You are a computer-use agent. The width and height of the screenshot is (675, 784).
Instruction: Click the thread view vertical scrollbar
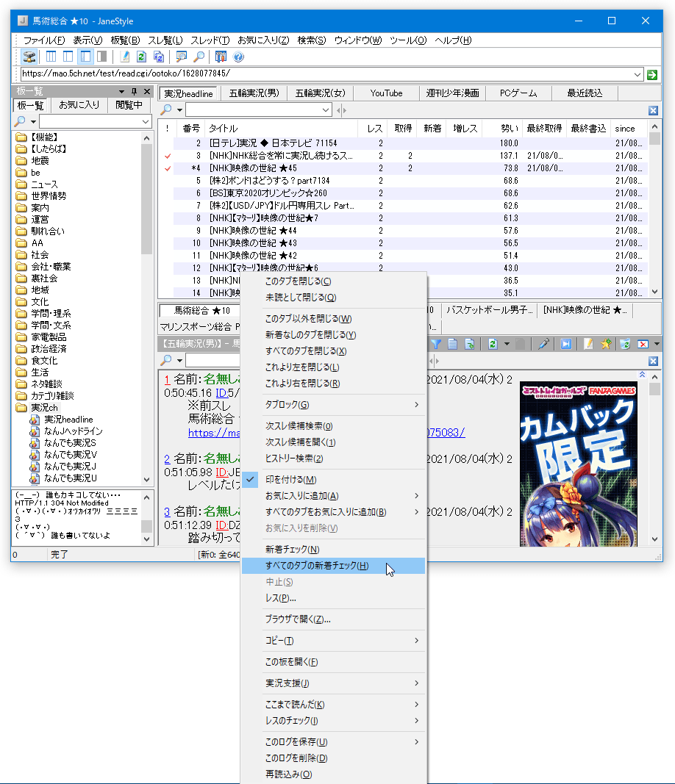tap(654, 458)
